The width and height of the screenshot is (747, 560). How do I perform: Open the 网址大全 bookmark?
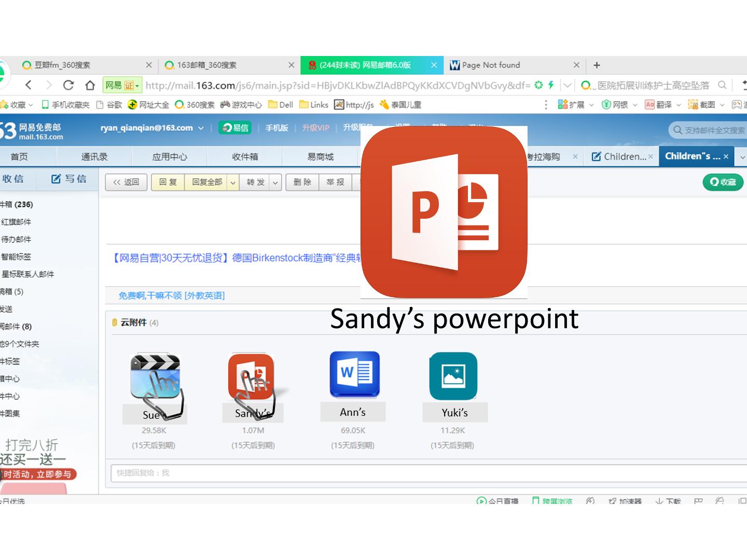(x=148, y=105)
